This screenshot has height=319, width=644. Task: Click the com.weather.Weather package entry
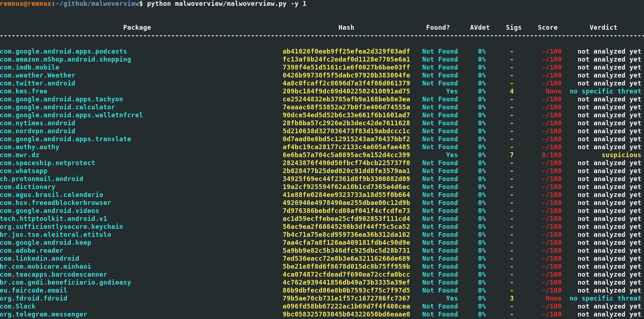pyautogui.click(x=38, y=75)
